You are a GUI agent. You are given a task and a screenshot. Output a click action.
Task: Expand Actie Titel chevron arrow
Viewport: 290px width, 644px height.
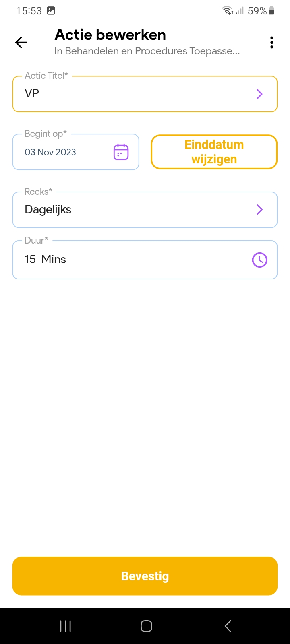pyautogui.click(x=260, y=94)
